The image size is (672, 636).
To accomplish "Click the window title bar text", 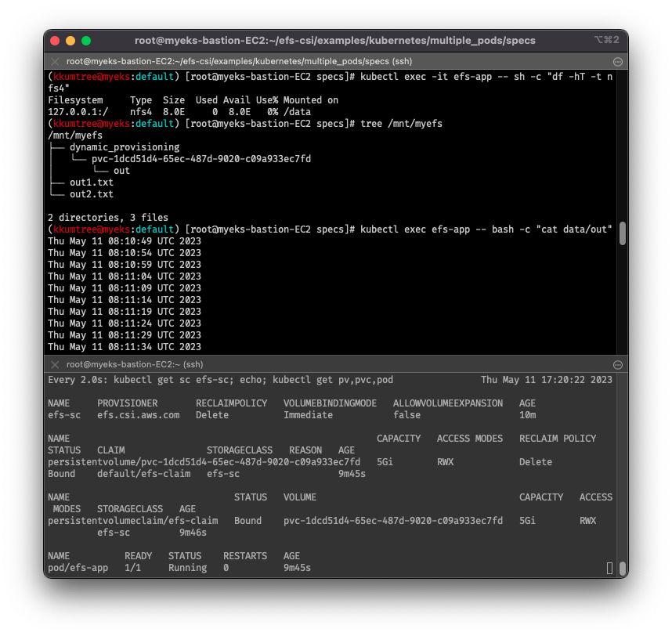I will (x=334, y=41).
